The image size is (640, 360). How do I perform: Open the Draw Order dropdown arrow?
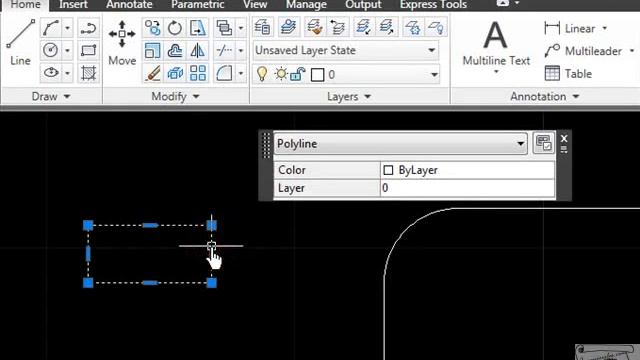[x=241, y=28]
